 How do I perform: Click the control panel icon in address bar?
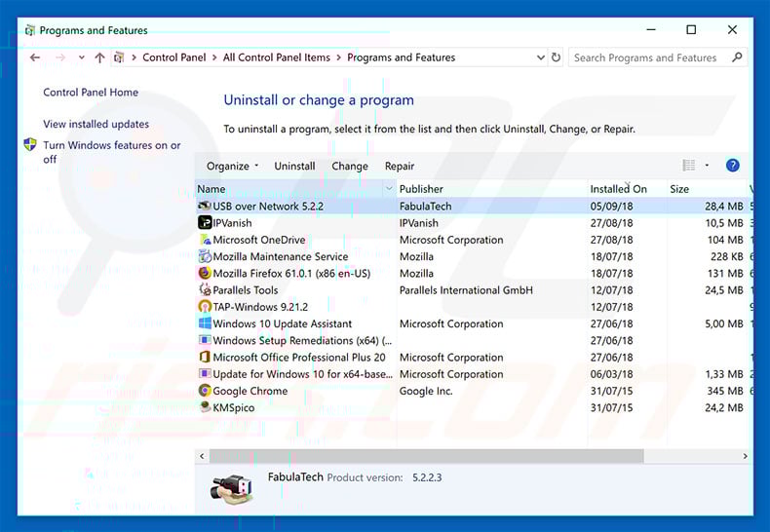(119, 57)
